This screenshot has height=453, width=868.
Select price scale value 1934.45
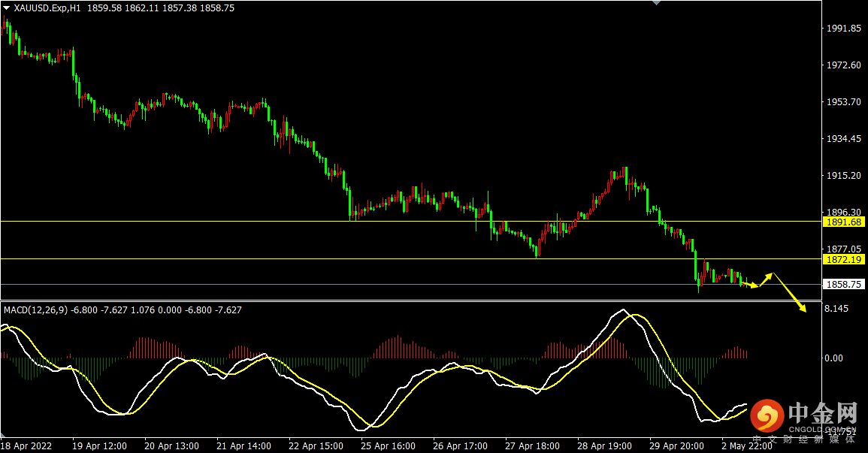point(844,139)
